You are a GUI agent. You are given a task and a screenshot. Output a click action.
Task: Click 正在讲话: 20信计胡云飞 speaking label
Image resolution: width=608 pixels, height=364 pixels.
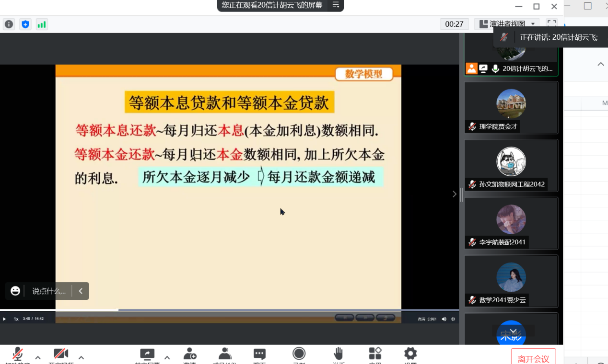click(559, 37)
